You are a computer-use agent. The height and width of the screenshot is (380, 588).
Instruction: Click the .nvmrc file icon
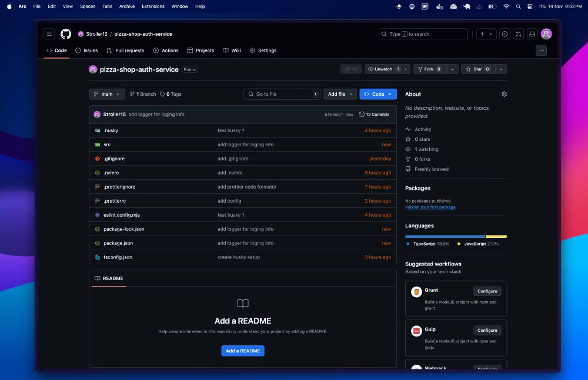click(98, 173)
